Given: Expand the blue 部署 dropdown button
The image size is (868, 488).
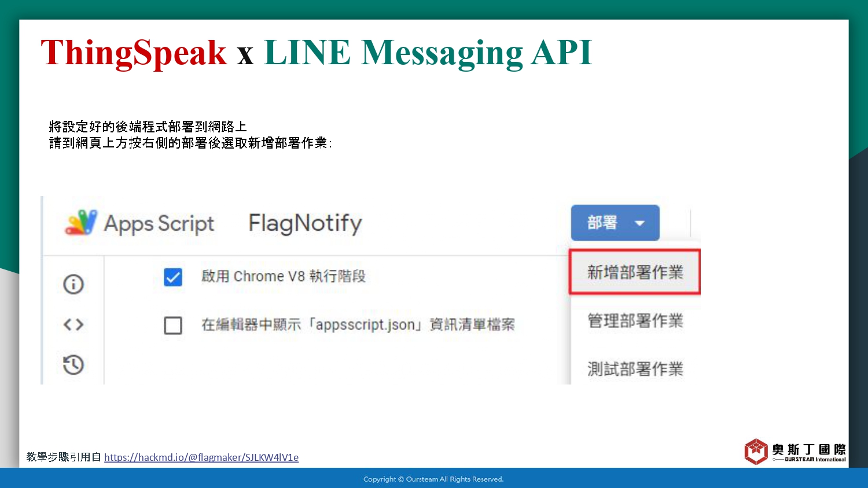Looking at the screenshot, I should click(615, 223).
